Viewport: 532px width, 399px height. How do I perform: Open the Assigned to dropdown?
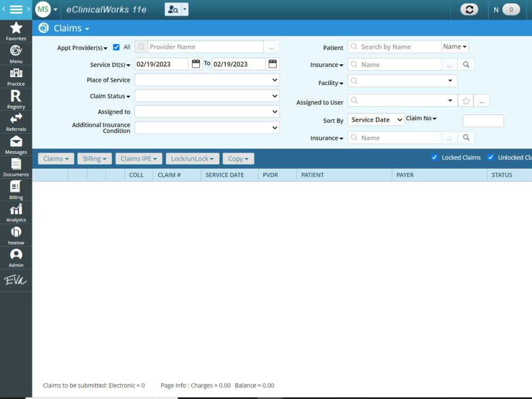click(x=207, y=111)
